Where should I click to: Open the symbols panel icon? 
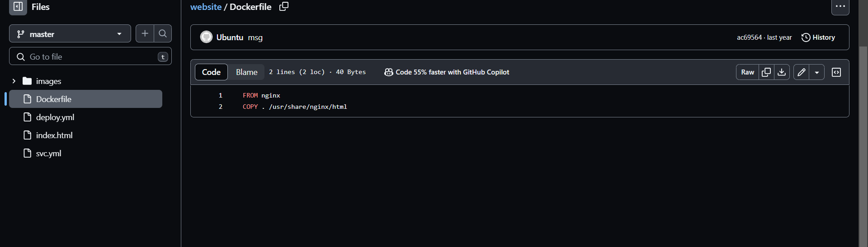pyautogui.click(x=836, y=72)
